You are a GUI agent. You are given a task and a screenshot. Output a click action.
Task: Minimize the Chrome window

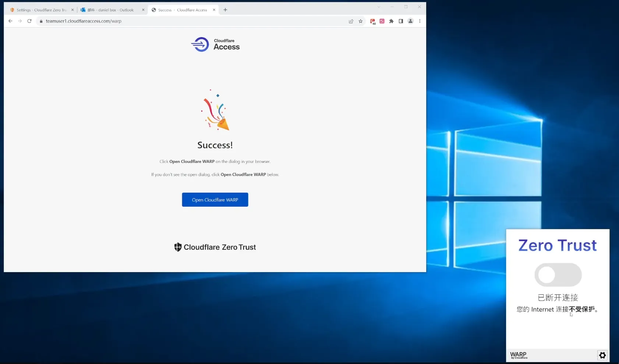pyautogui.click(x=392, y=7)
